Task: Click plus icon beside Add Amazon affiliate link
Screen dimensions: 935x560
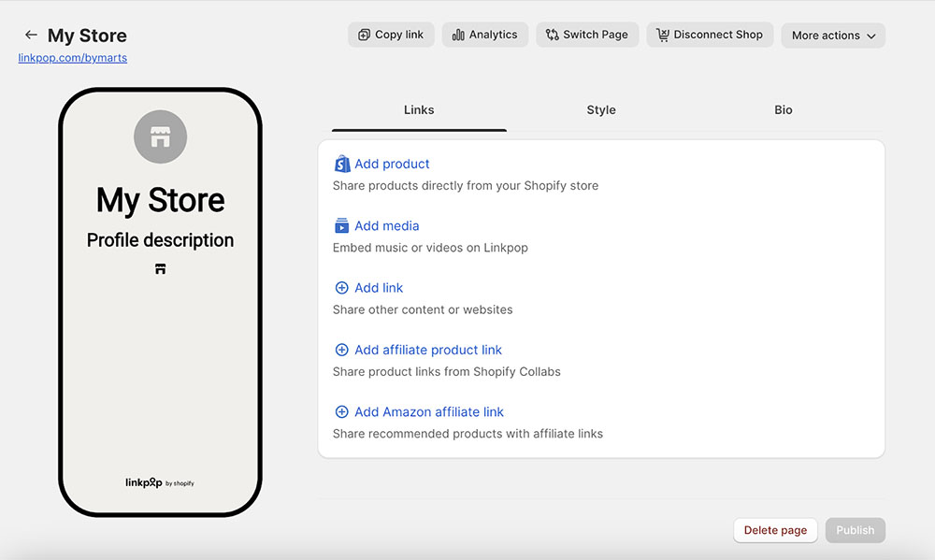Action: tap(341, 412)
